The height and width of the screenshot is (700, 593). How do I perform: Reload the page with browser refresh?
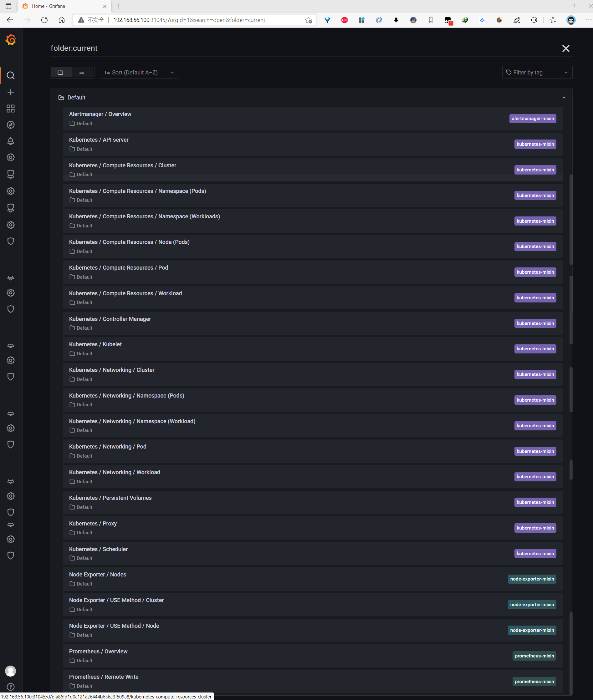pyautogui.click(x=44, y=20)
